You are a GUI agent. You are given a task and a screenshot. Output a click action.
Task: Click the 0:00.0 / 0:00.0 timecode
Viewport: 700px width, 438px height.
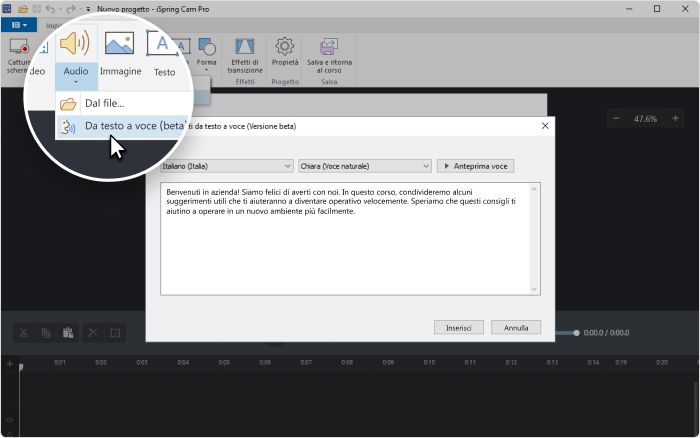606,333
